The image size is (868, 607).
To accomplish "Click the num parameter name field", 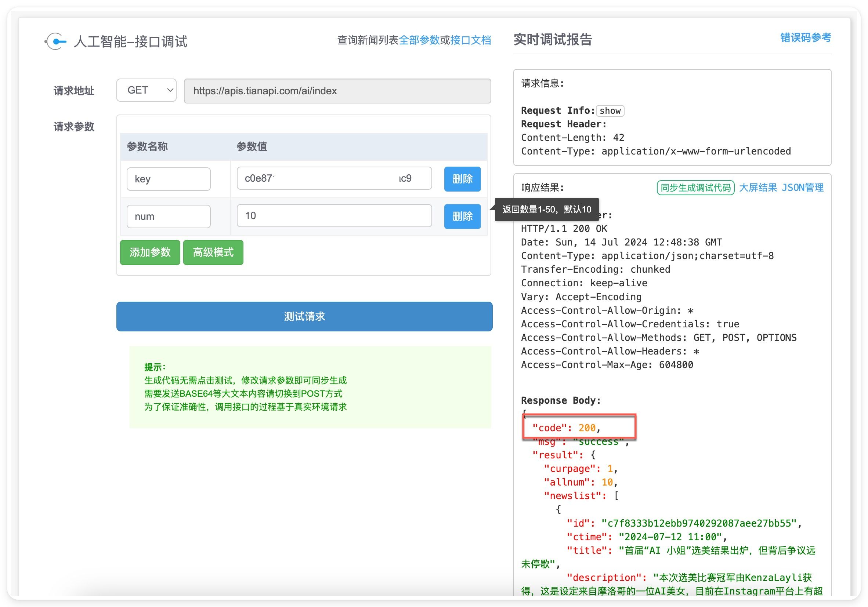I will tap(168, 217).
